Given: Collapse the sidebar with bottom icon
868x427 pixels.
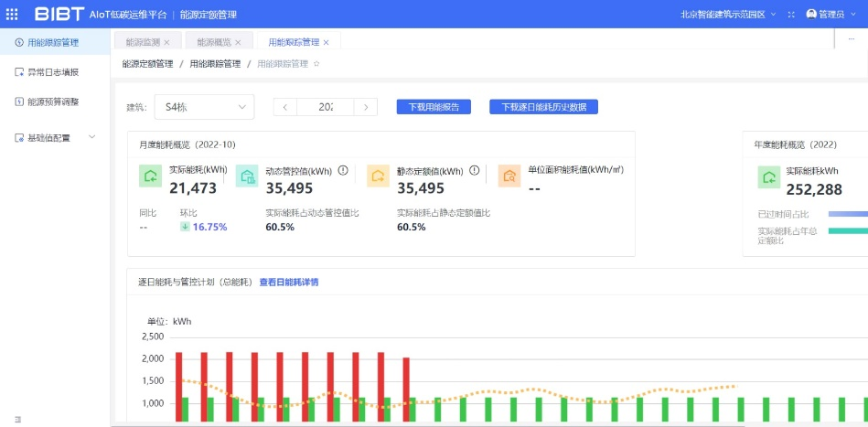Looking at the screenshot, I should (17, 420).
